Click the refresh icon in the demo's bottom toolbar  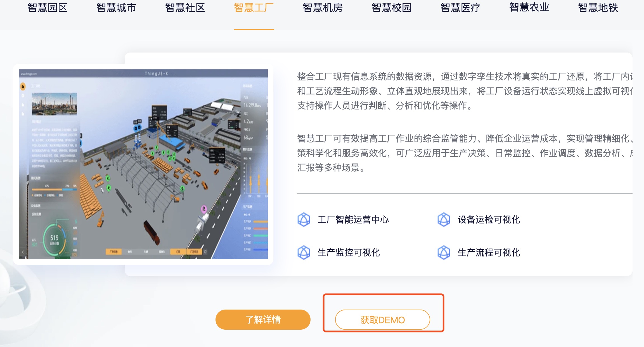click(205, 252)
